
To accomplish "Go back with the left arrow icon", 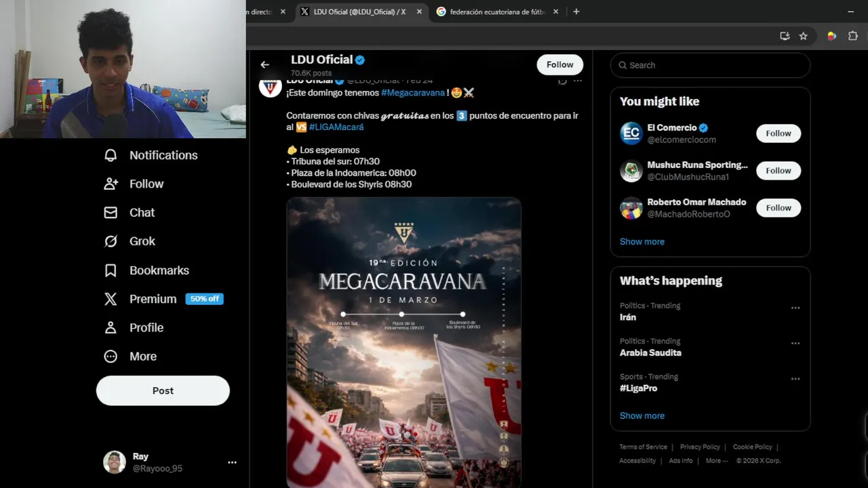I will (264, 64).
